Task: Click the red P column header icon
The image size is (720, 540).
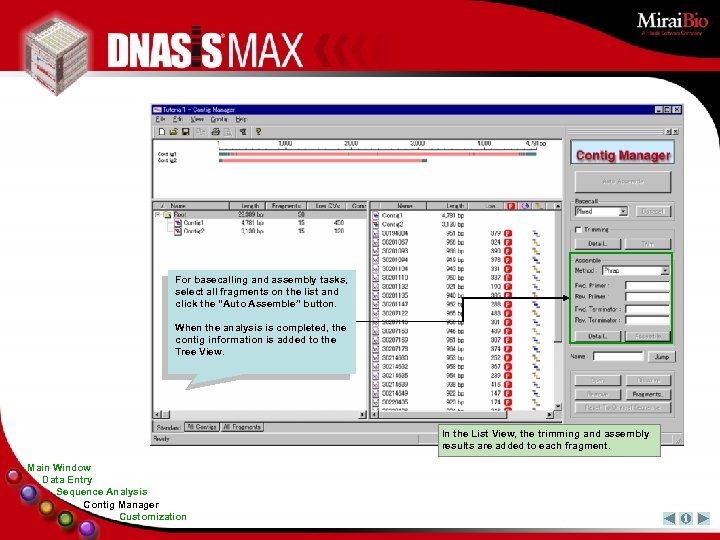Action: (511, 206)
